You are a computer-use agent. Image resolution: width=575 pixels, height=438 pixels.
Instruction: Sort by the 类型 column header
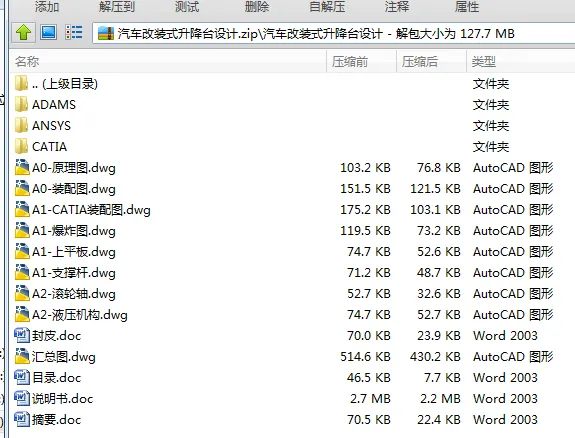coord(521,61)
